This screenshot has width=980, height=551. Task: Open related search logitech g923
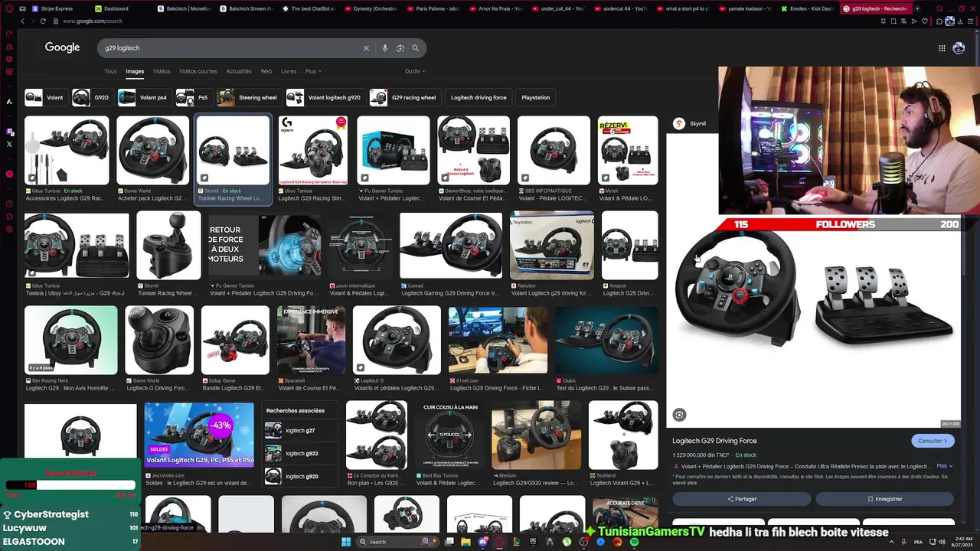[x=299, y=454]
